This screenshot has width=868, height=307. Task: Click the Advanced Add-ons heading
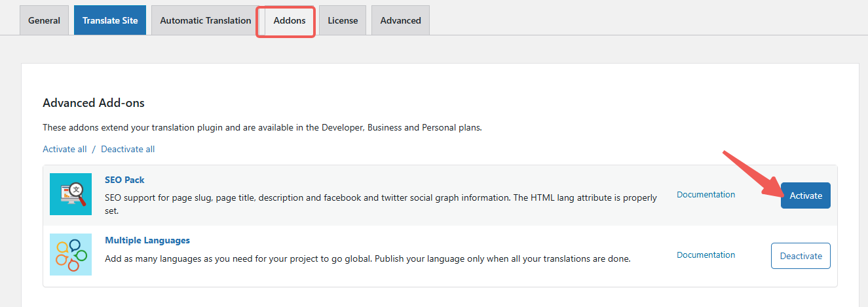tap(94, 103)
